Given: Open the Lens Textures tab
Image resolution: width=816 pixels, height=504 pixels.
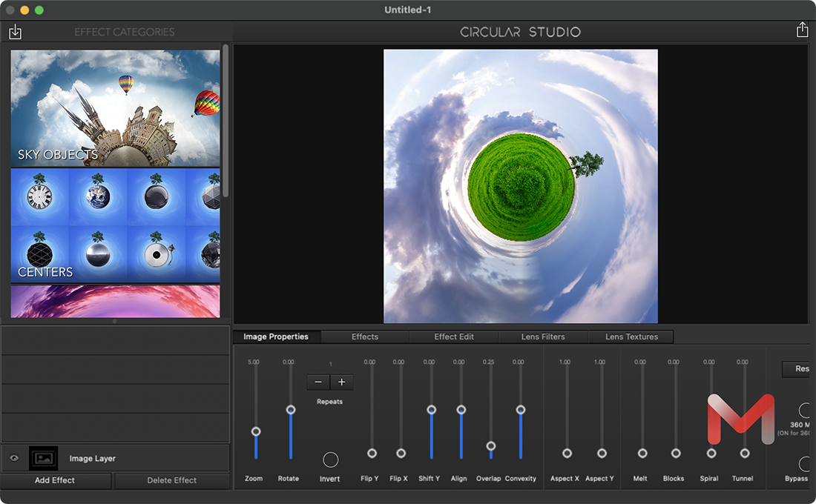Looking at the screenshot, I should tap(631, 336).
